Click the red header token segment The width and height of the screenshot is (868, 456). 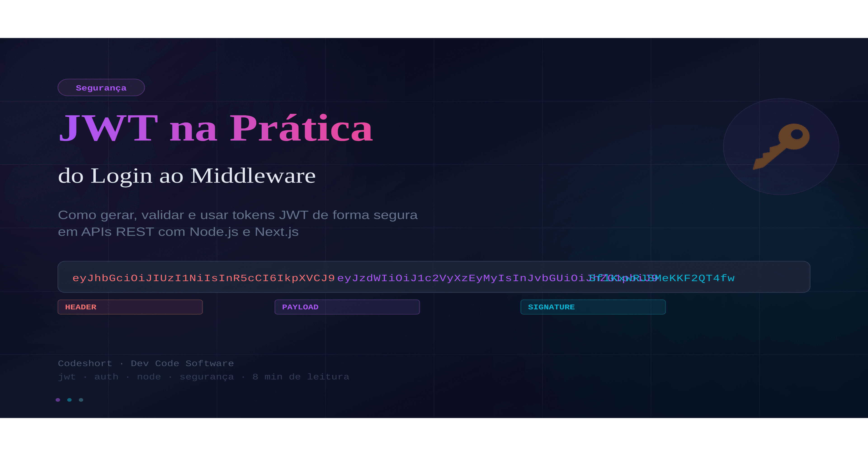tap(203, 278)
